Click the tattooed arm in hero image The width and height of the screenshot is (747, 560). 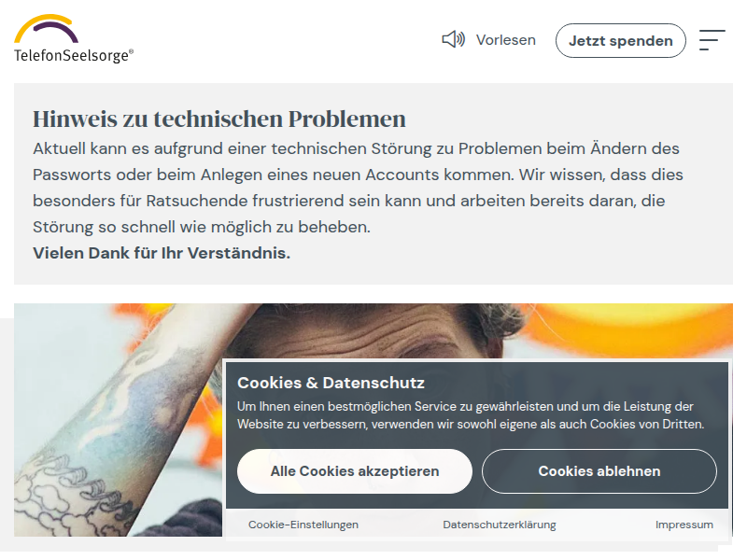tap(120, 428)
